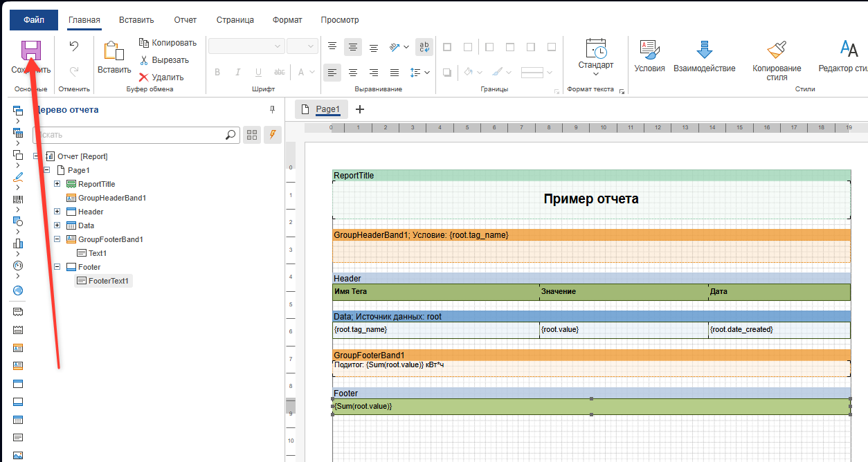
Task: Select the barcode component in left sidebar
Action: tap(18, 199)
